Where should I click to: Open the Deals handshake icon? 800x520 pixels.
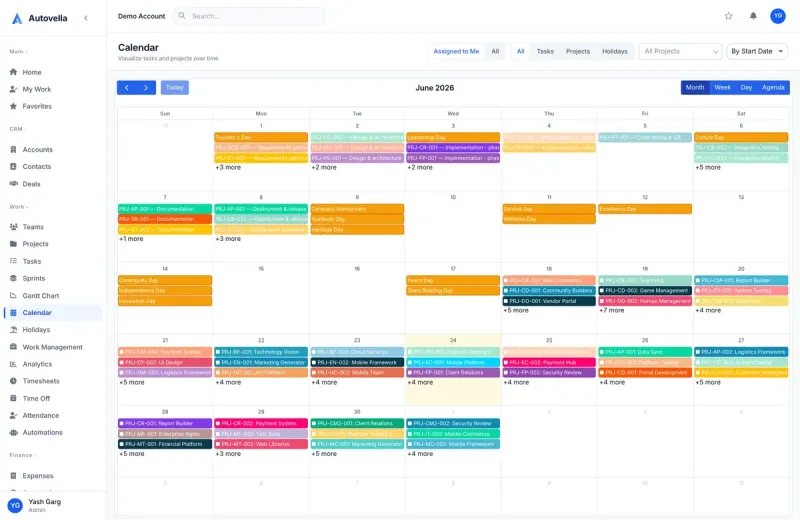(13, 184)
